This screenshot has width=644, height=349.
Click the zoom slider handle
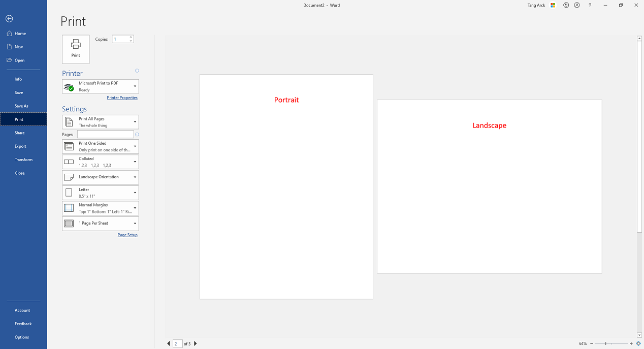pyautogui.click(x=605, y=344)
